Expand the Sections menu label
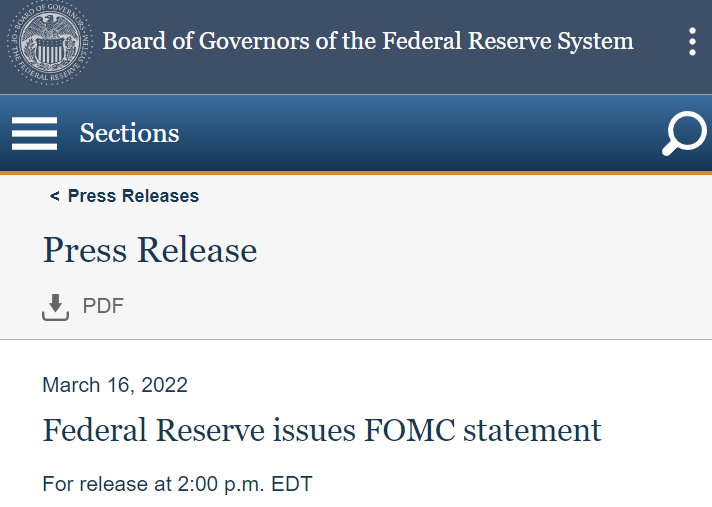Viewport: 712px width, 507px height. (129, 133)
